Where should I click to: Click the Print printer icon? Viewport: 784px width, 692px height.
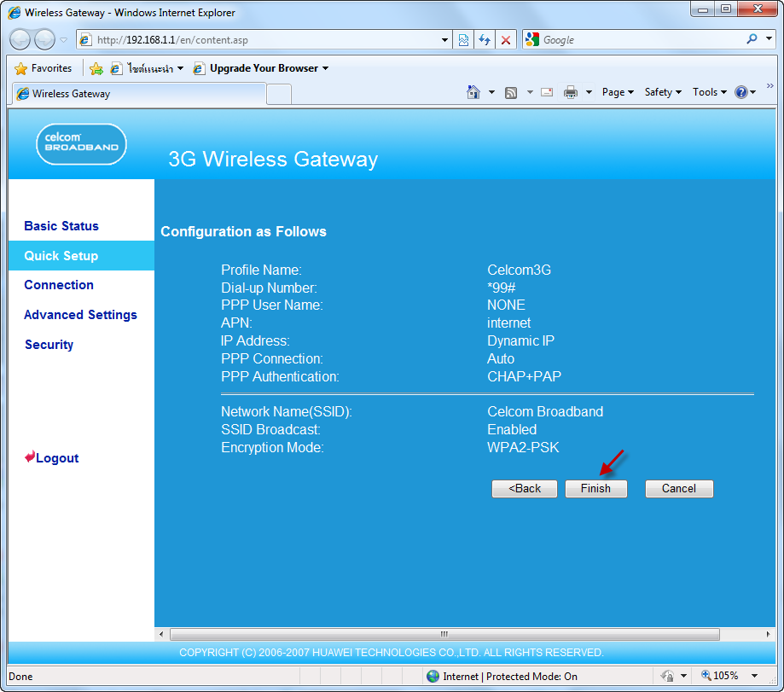(x=571, y=92)
